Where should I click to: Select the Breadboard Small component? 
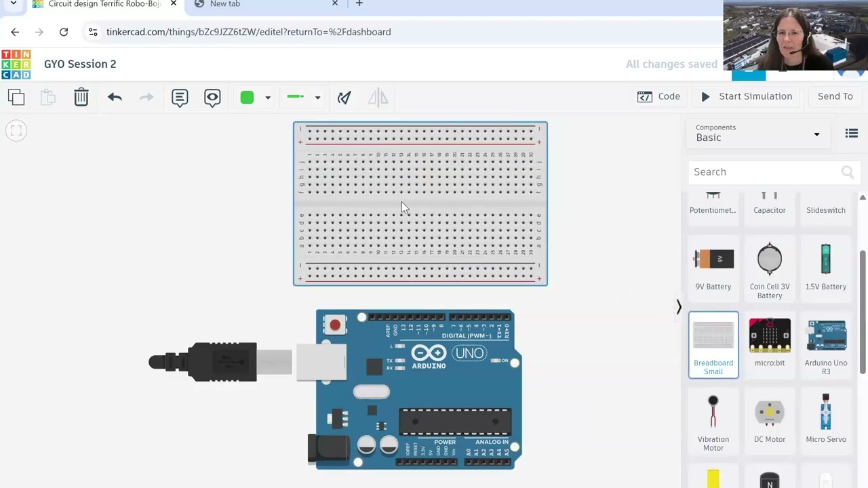tap(713, 345)
